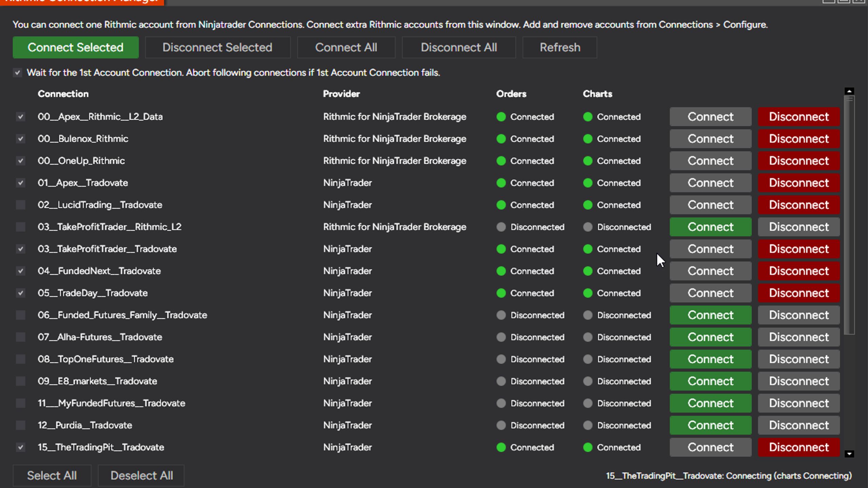Check 03__TakeProfitTrader__Rithmic_L2 checkbox

click(x=20, y=227)
